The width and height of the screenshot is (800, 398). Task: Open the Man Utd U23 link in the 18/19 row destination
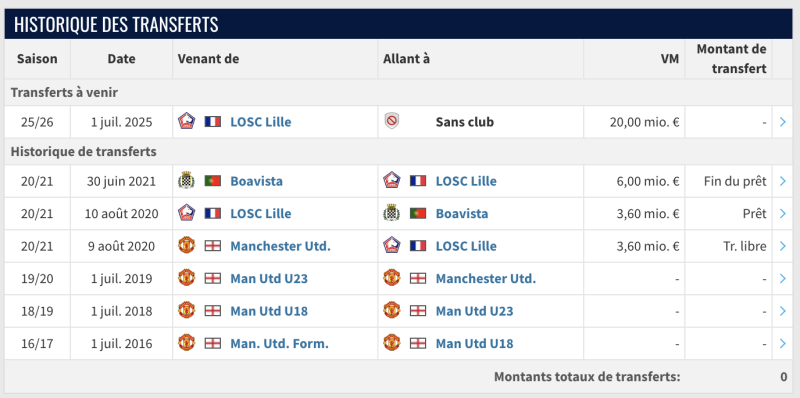pyautogui.click(x=474, y=311)
